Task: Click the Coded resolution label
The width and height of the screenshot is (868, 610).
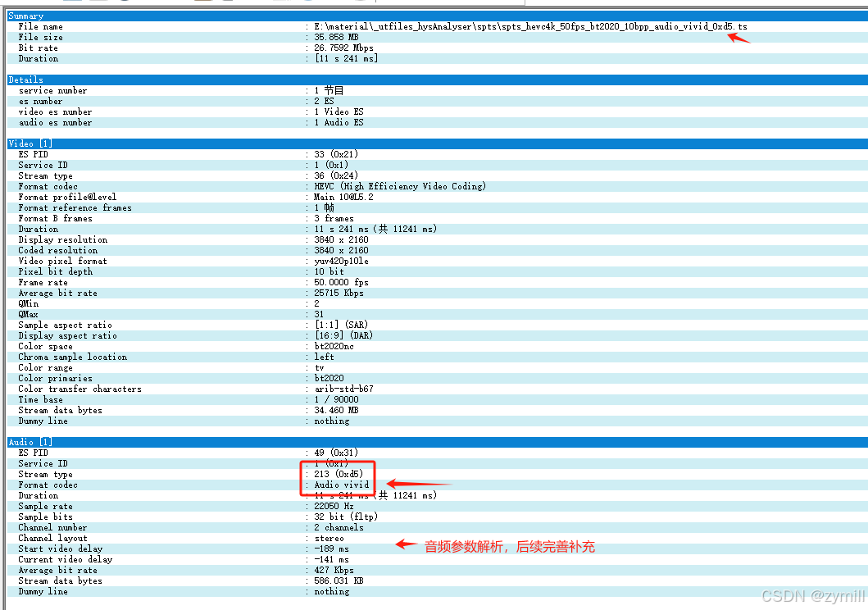Action: tap(57, 250)
